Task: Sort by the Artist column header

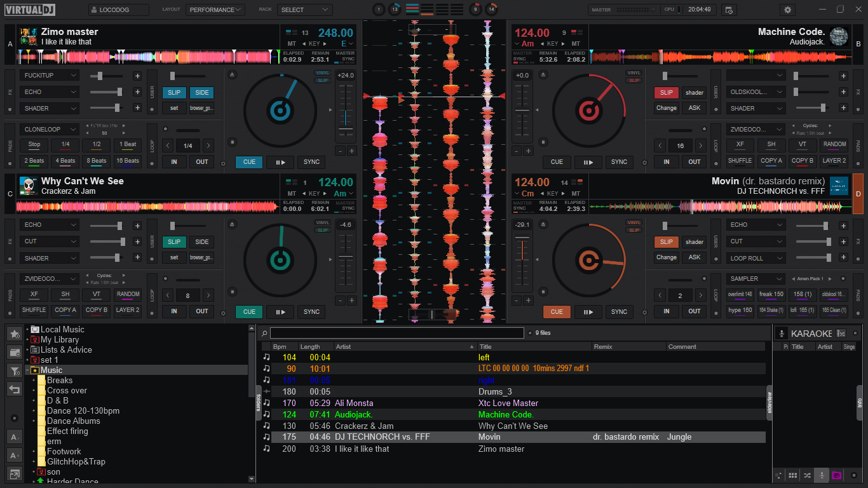Action: tap(405, 347)
